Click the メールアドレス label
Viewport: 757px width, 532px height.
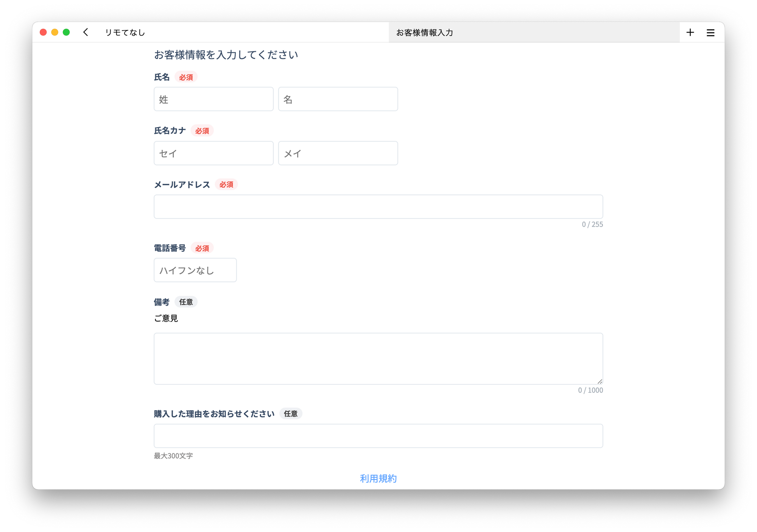tap(182, 185)
